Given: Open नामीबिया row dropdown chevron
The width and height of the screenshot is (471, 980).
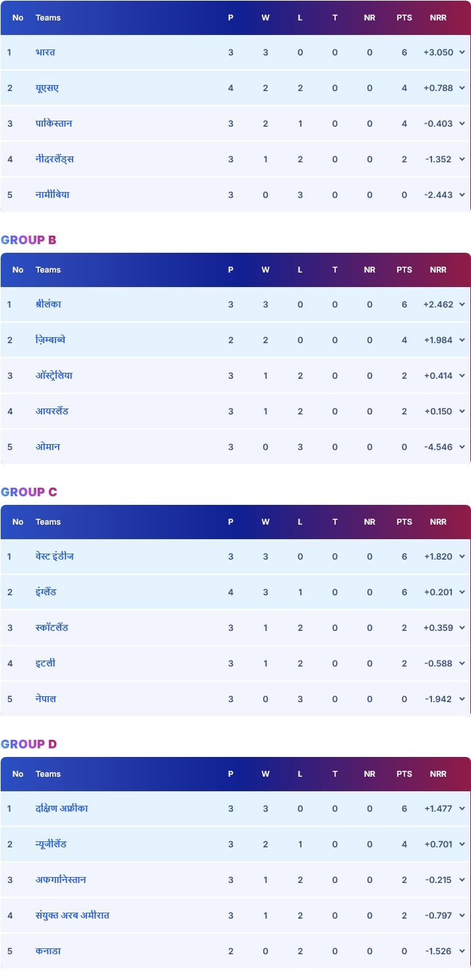Looking at the screenshot, I should (462, 195).
